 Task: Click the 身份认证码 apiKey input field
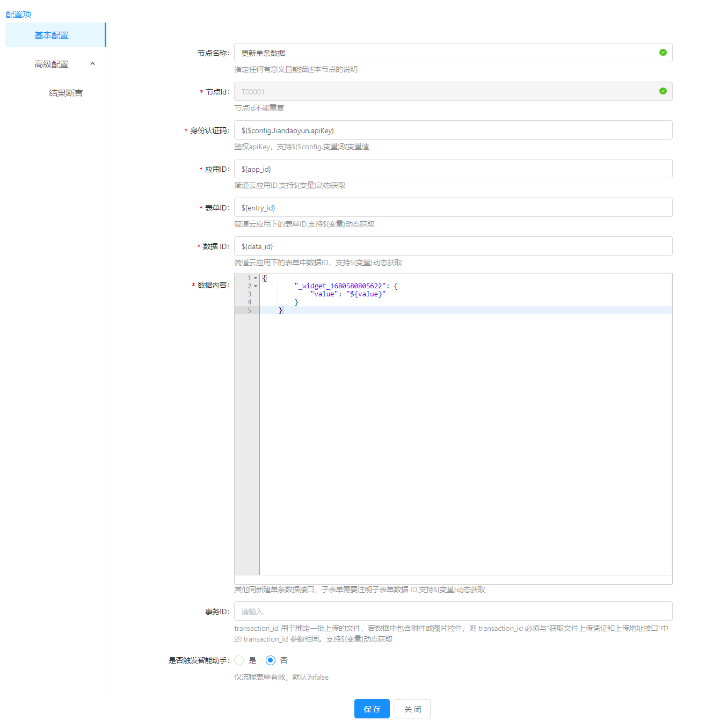point(453,130)
